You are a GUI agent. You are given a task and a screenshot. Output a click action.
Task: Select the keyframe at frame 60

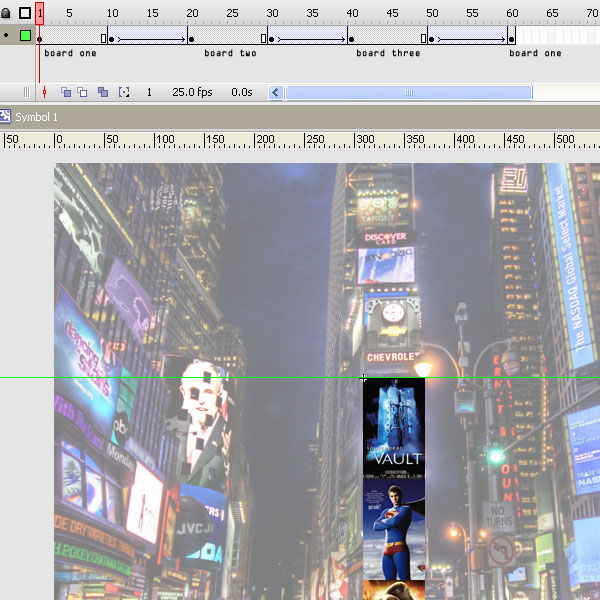[511, 39]
